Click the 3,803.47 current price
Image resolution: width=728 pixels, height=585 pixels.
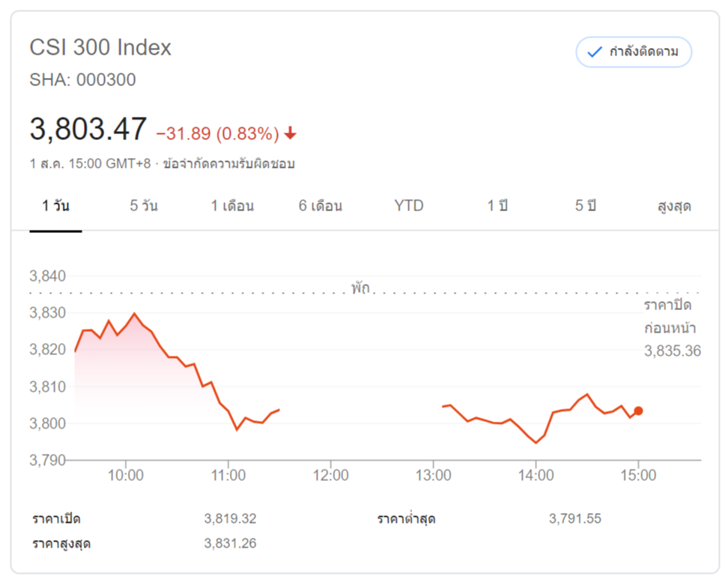[x=88, y=130]
